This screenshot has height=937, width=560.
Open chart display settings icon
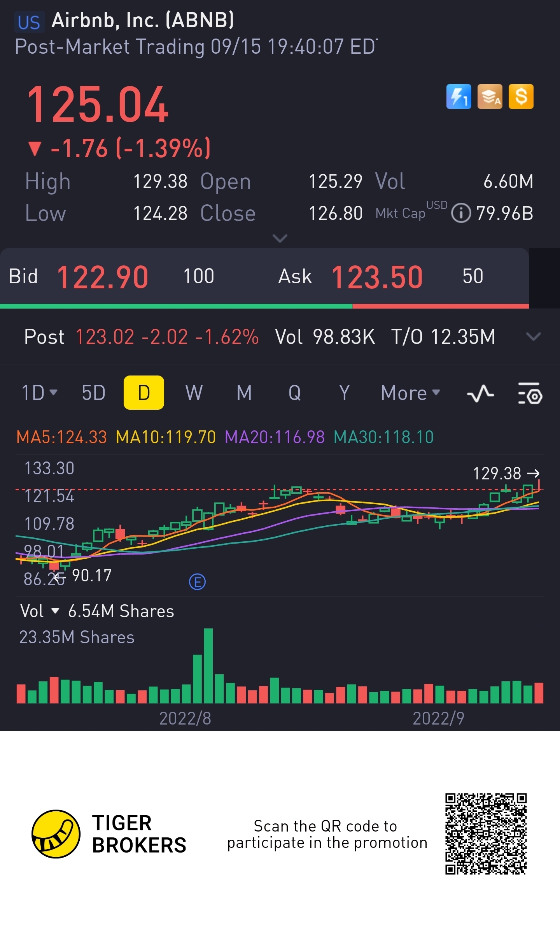530,393
